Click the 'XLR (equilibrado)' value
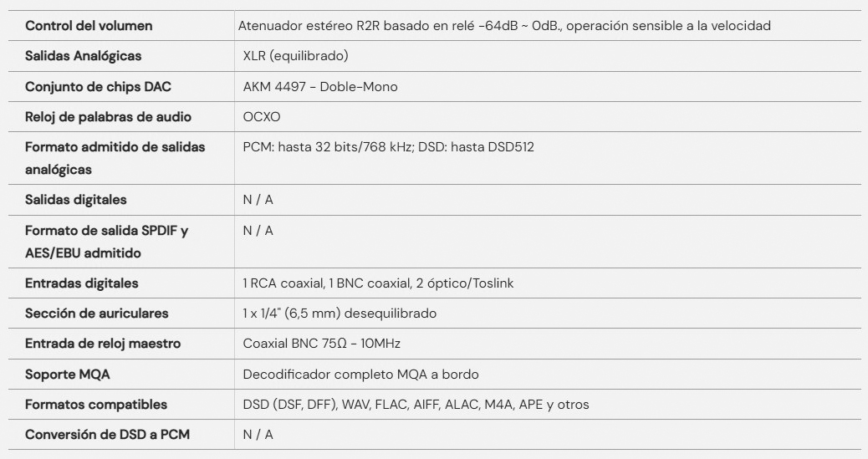 coord(296,56)
